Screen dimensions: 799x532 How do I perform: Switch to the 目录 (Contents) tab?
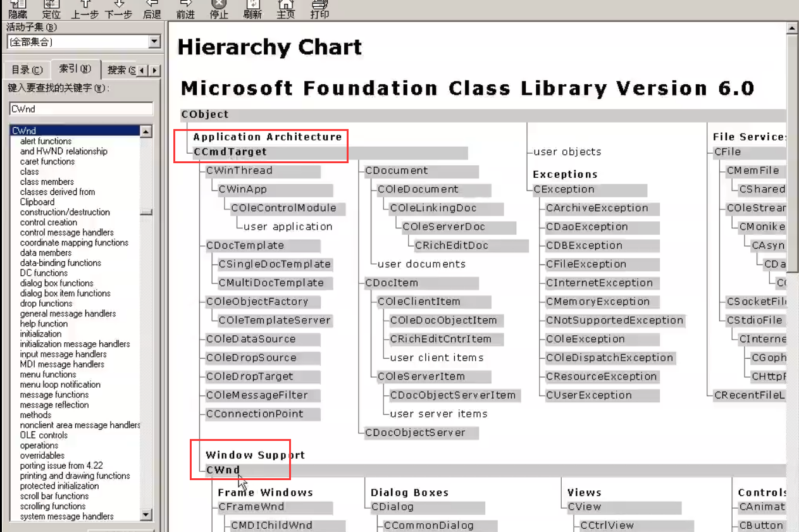[27, 70]
